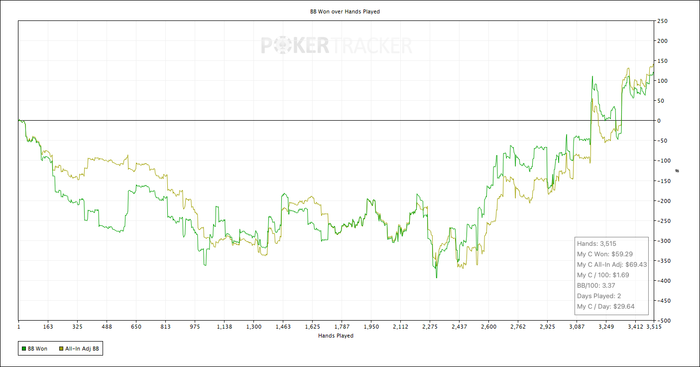The image size is (700, 367).
Task: Select the 'BB Won' legend label
Action: [38, 349]
